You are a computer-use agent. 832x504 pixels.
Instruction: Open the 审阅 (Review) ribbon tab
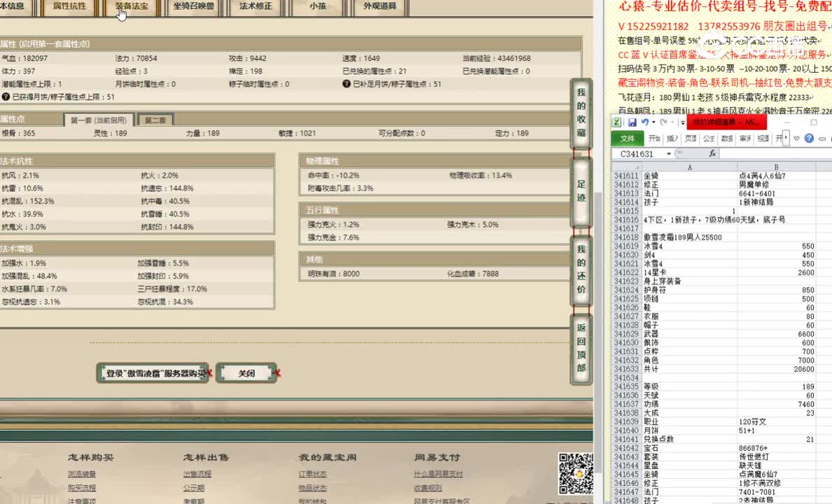click(745, 139)
